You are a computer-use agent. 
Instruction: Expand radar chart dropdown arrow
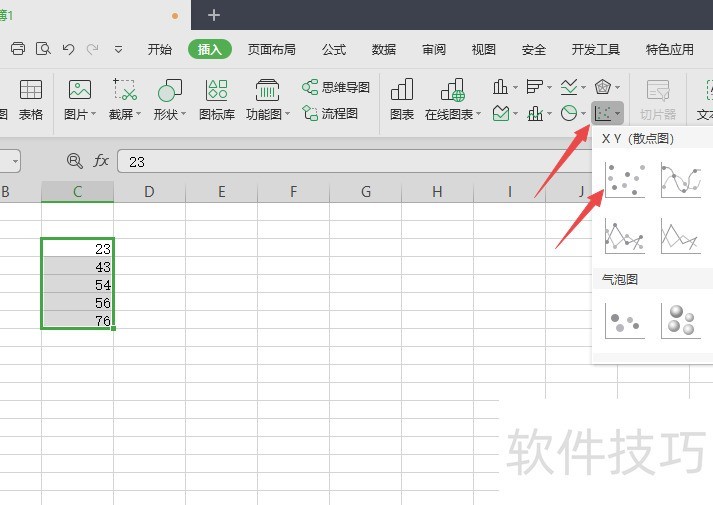tap(617, 87)
